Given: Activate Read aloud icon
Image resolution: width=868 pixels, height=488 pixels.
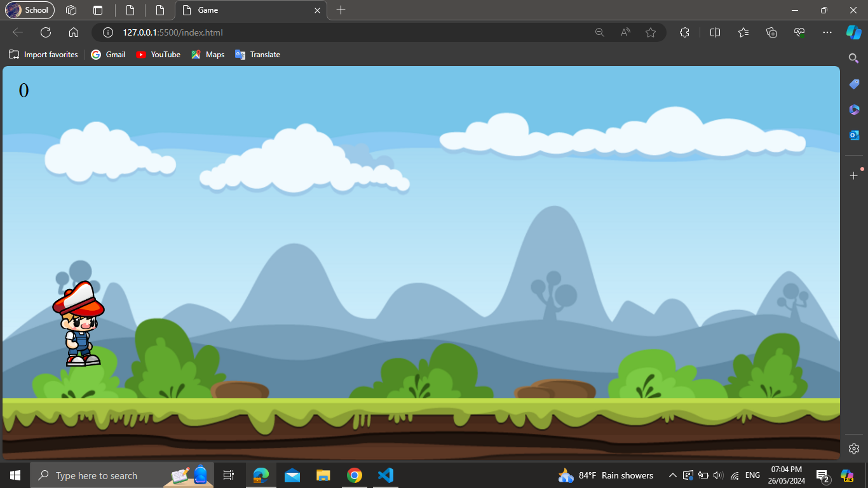Looking at the screenshot, I should [x=625, y=32].
